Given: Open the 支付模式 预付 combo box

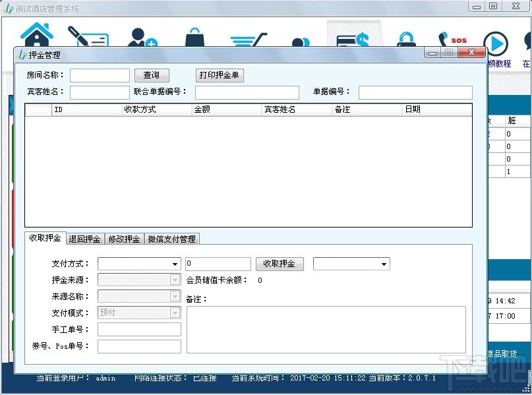Looking at the screenshot, I should [139, 313].
